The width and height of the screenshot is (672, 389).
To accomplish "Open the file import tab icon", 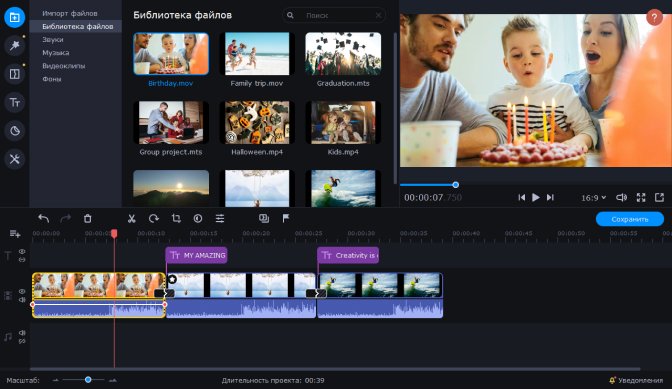I will coord(15,17).
